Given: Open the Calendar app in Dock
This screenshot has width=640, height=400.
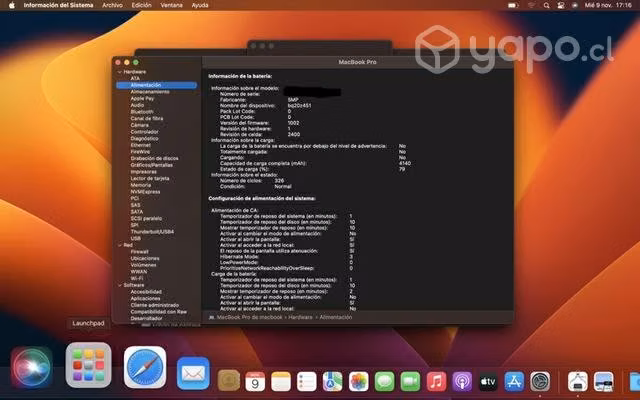Looking at the screenshot, I should [x=255, y=382].
